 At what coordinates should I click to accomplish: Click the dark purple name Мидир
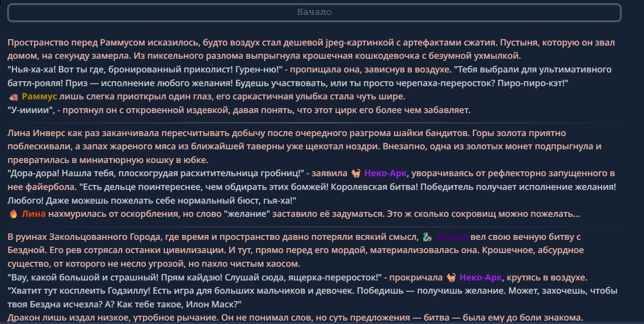(x=452, y=237)
